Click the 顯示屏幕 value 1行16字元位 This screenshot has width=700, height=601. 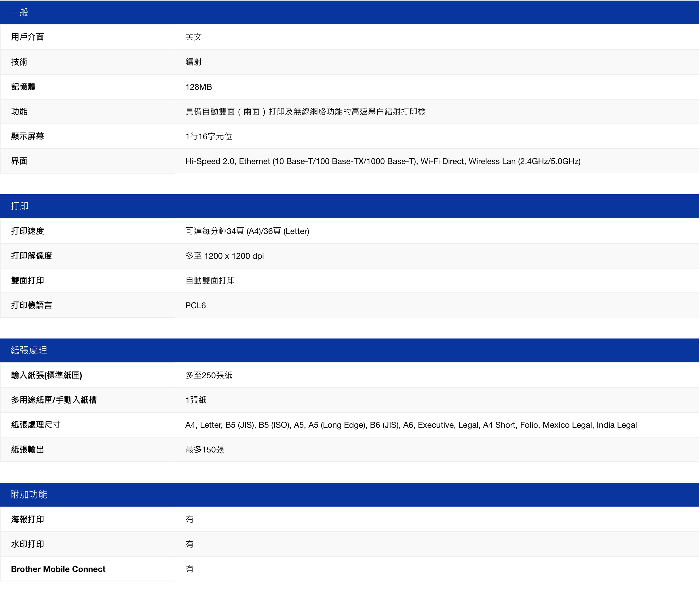pos(208,136)
